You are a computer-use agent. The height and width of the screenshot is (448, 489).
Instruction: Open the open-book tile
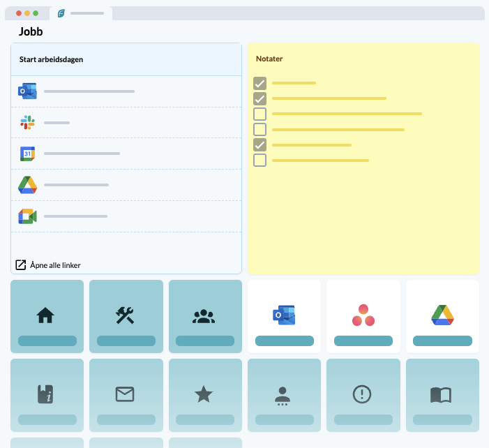(442, 395)
